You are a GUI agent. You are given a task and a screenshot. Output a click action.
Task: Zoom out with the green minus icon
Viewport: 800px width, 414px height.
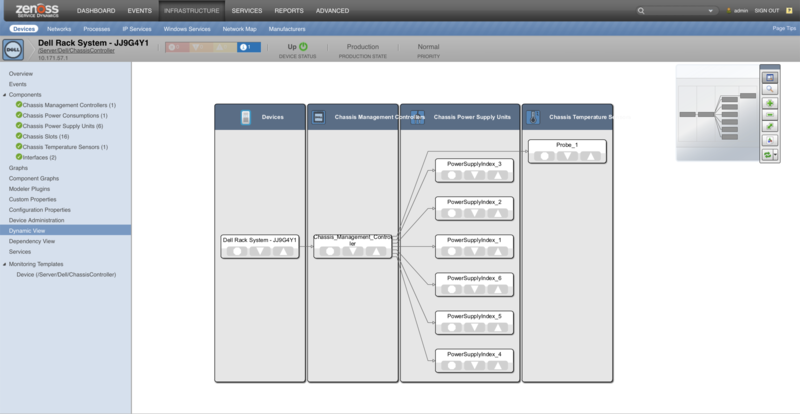coord(769,115)
